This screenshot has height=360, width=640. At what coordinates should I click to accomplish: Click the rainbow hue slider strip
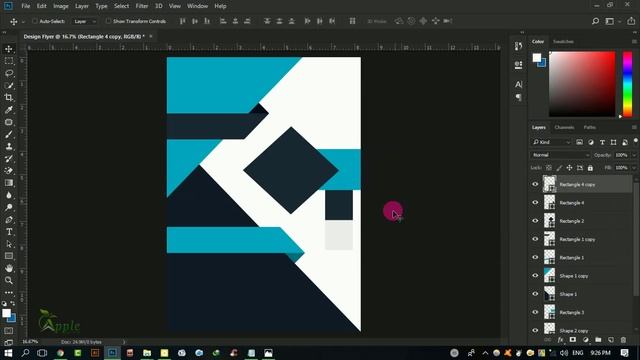click(x=627, y=84)
